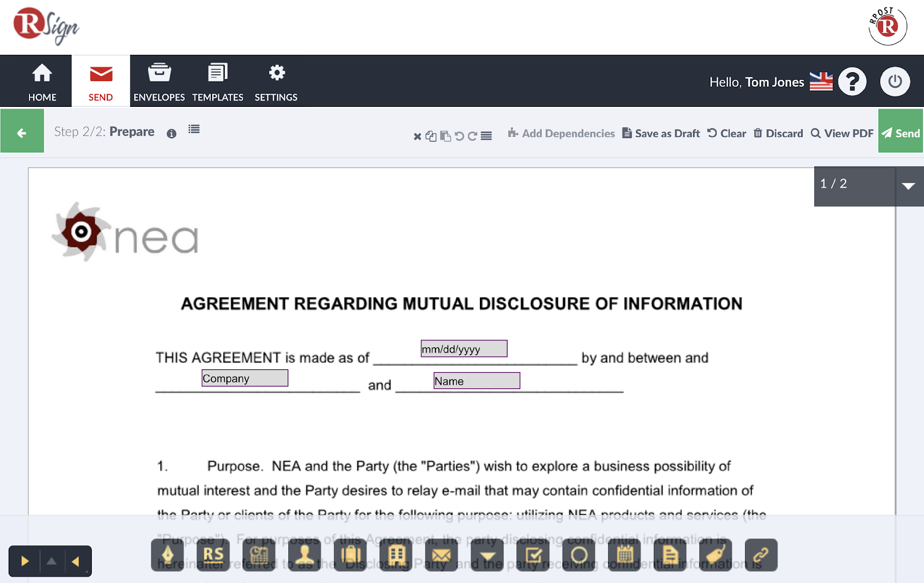924x583 pixels.
Task: Undo the last action
Action: (x=459, y=136)
